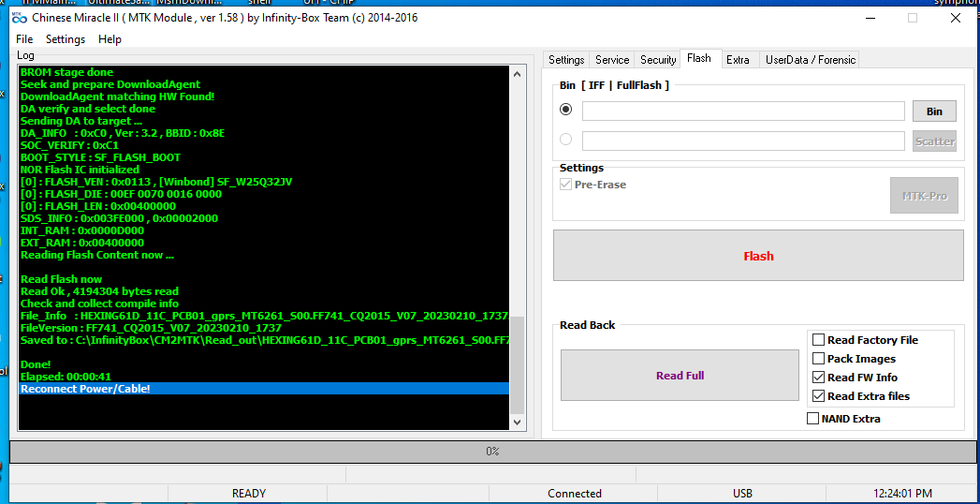The image size is (980, 504).
Task: Open the UserData / Forensic tab
Action: pos(810,60)
